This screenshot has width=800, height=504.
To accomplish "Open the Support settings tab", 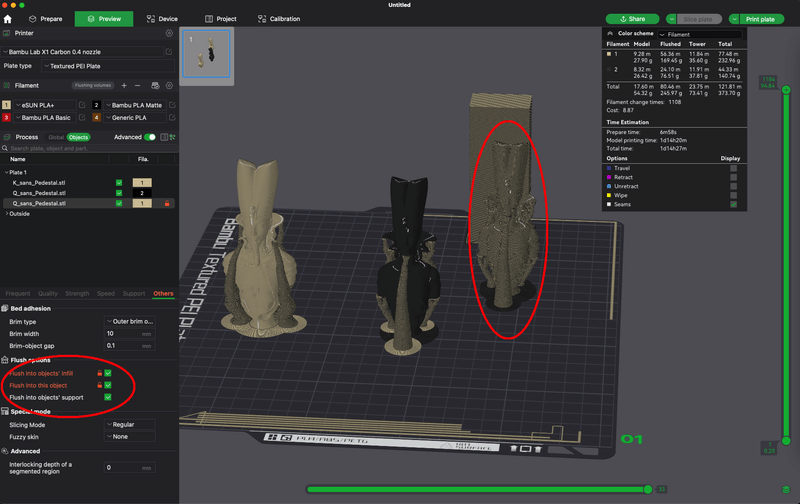I will [134, 294].
